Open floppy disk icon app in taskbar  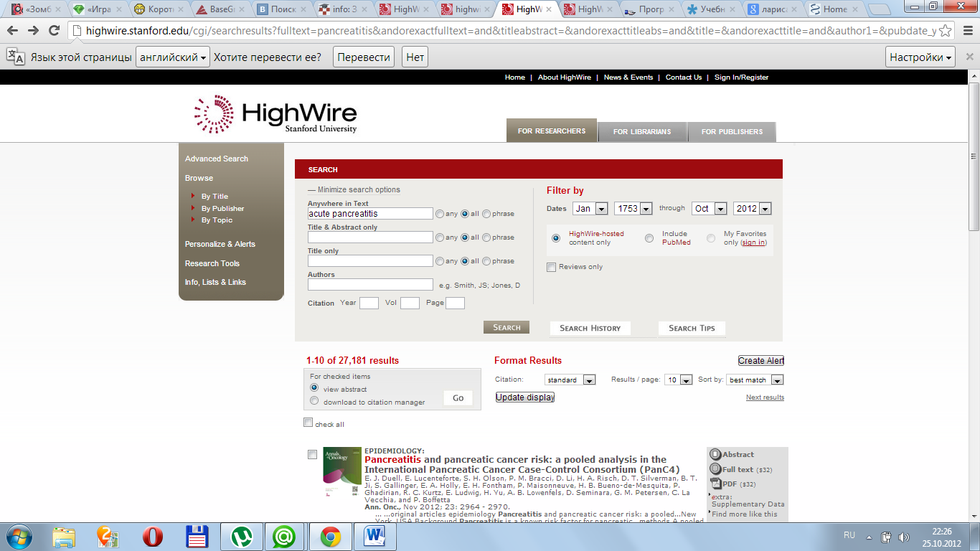click(x=197, y=536)
